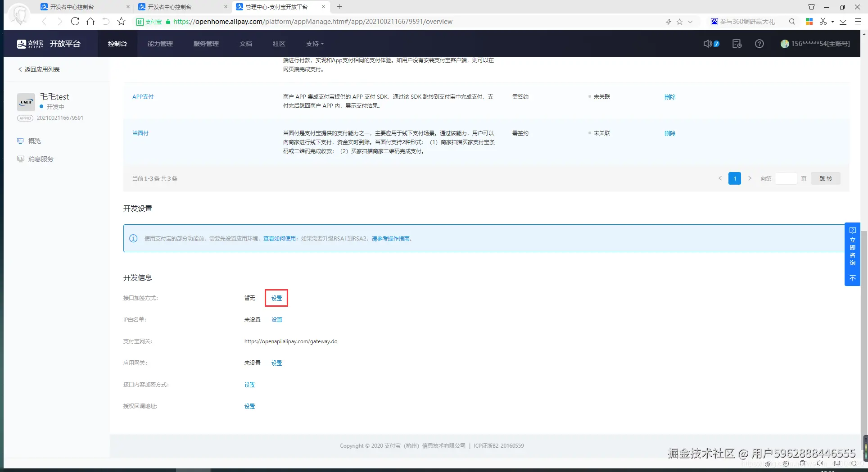Click 设置 for 应用网关
The height and width of the screenshot is (472, 868).
pyautogui.click(x=277, y=363)
